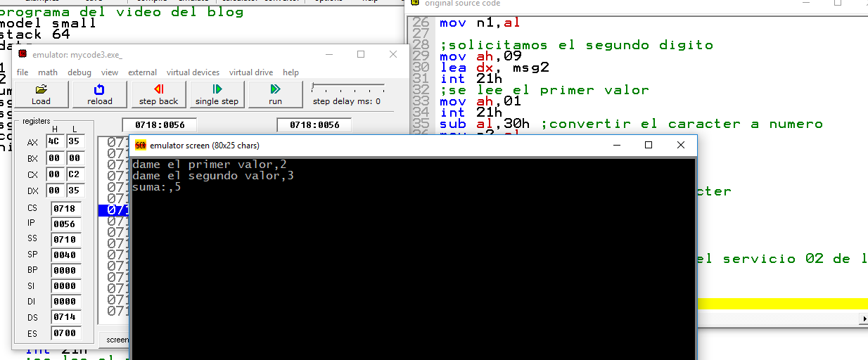Click the AX high byte field 4C

(54, 142)
